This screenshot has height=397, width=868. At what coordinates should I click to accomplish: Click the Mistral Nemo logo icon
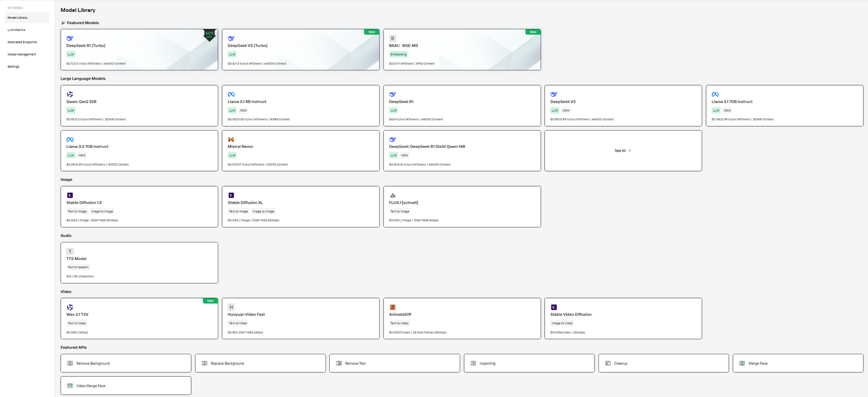(231, 139)
